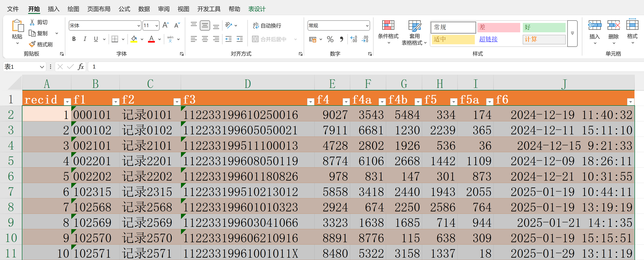644x260 pixels.
Task: Toggle Bold formatting
Action: pyautogui.click(x=74, y=39)
